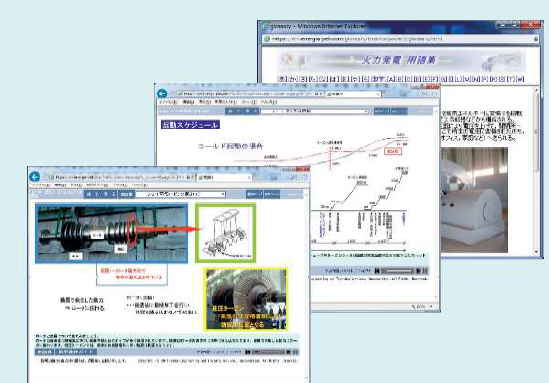
Task: Click the 起動スケジュール heading
Action: click(190, 125)
